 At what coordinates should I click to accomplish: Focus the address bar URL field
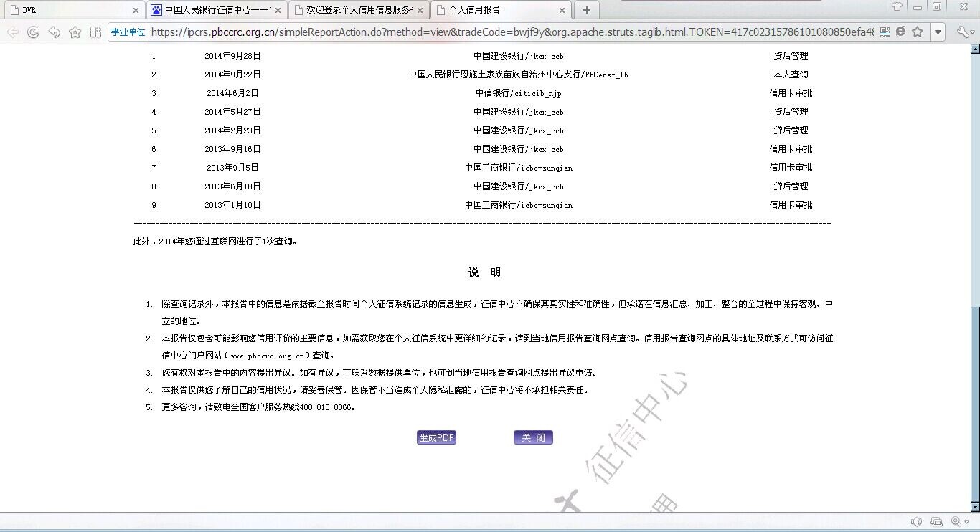pyautogui.click(x=512, y=32)
